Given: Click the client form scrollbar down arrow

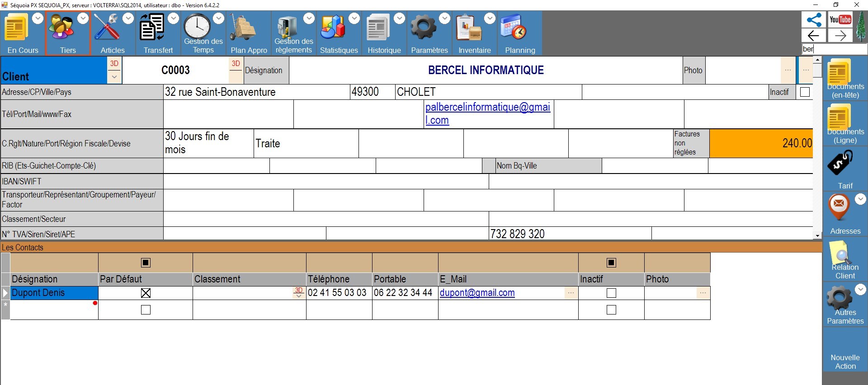Looking at the screenshot, I should coord(817,235).
